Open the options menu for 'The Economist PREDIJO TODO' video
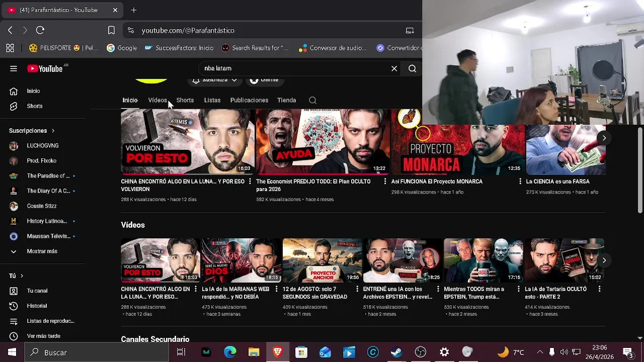The height and width of the screenshot is (362, 644). [x=385, y=182]
